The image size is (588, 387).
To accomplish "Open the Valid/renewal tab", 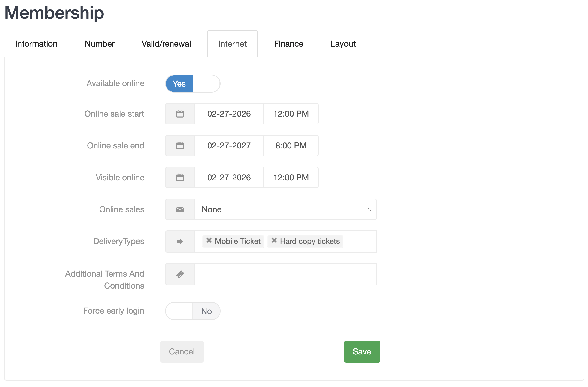I will tap(166, 44).
